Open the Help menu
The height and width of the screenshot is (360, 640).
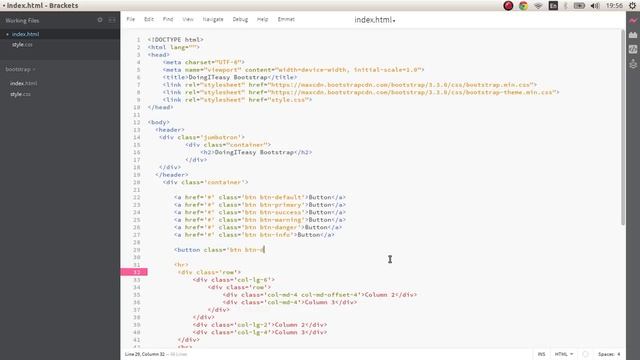coord(262,19)
